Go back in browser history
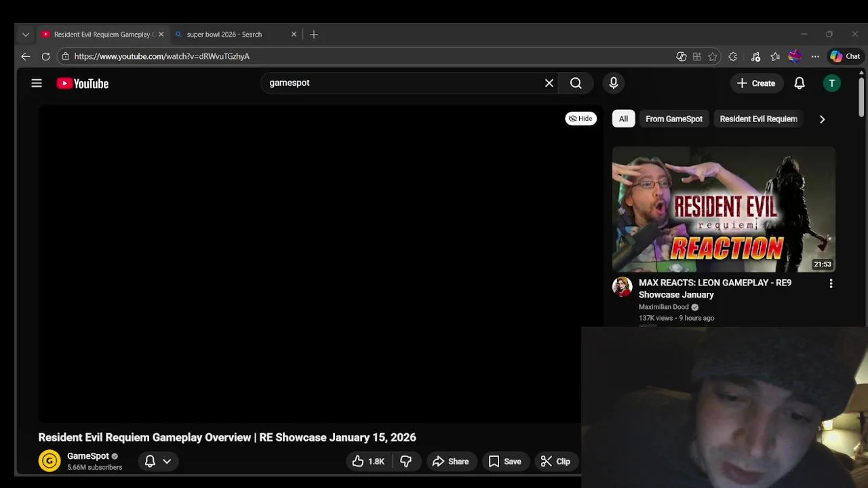Viewport: 868px width, 488px height. pos(26,57)
